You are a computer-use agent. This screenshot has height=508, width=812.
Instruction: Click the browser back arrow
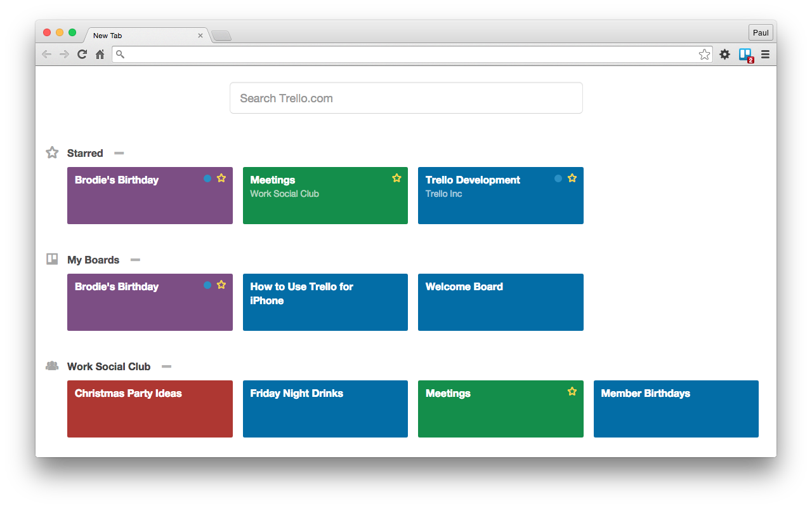(x=46, y=55)
